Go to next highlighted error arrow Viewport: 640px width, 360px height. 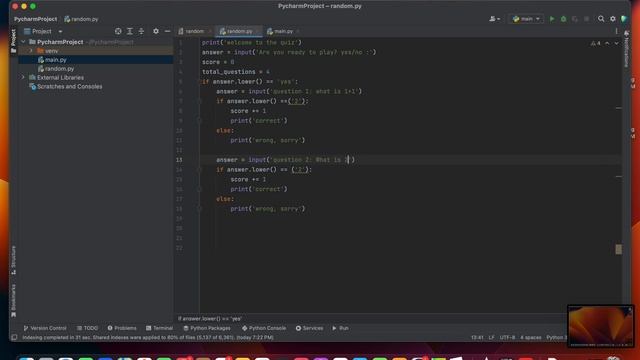616,43
